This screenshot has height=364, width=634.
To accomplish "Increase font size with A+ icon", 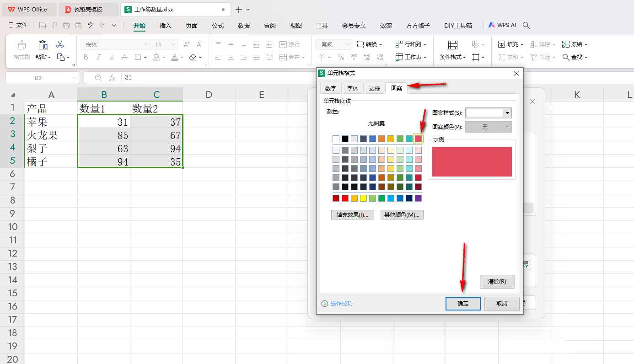I will 187,44.
